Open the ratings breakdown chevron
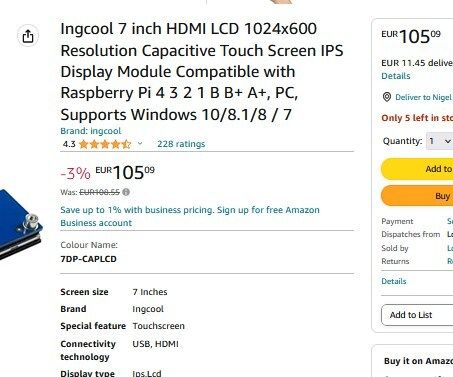453x377 pixels. click(140, 144)
